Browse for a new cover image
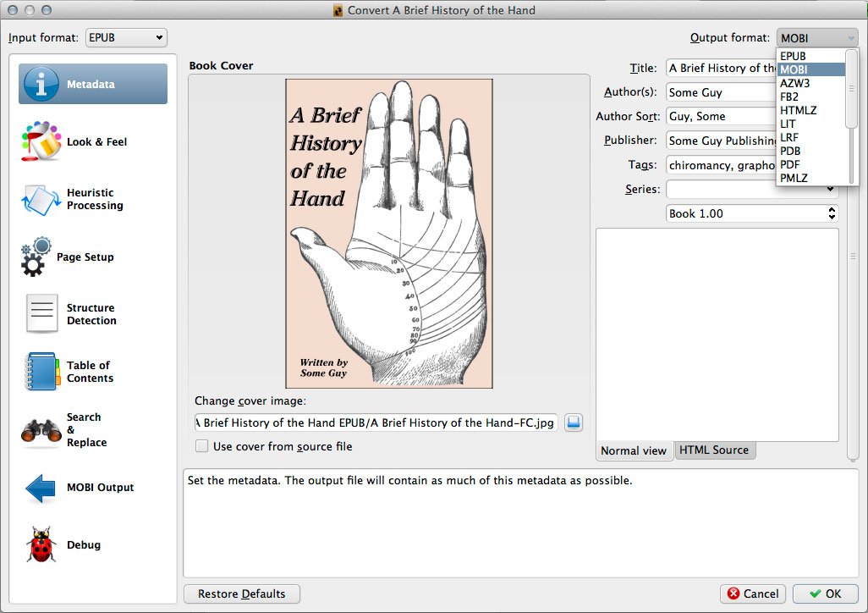The image size is (868, 613). point(573,422)
